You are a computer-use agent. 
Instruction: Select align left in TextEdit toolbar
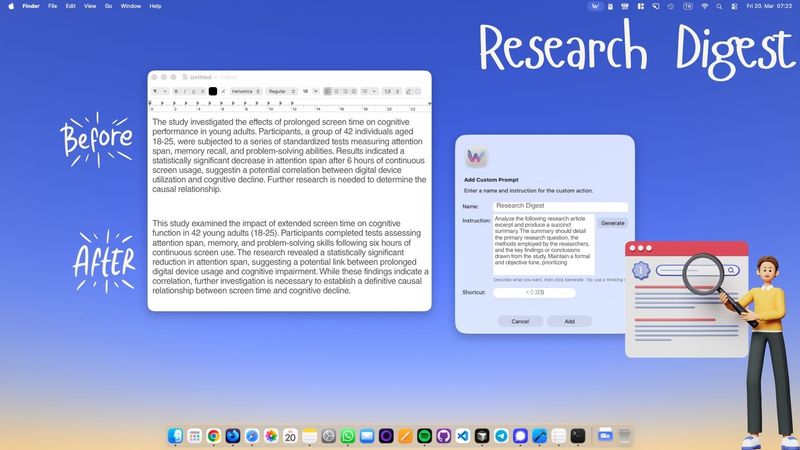(x=328, y=91)
